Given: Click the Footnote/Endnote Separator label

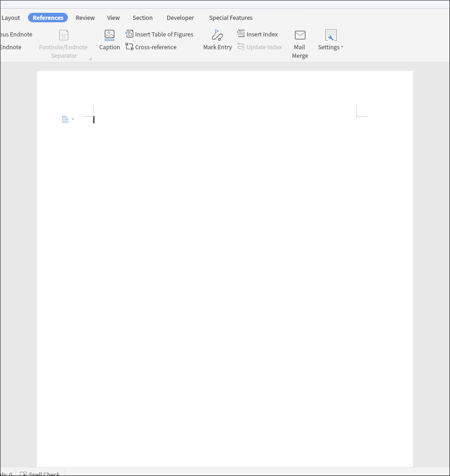Looking at the screenshot, I should (64, 51).
